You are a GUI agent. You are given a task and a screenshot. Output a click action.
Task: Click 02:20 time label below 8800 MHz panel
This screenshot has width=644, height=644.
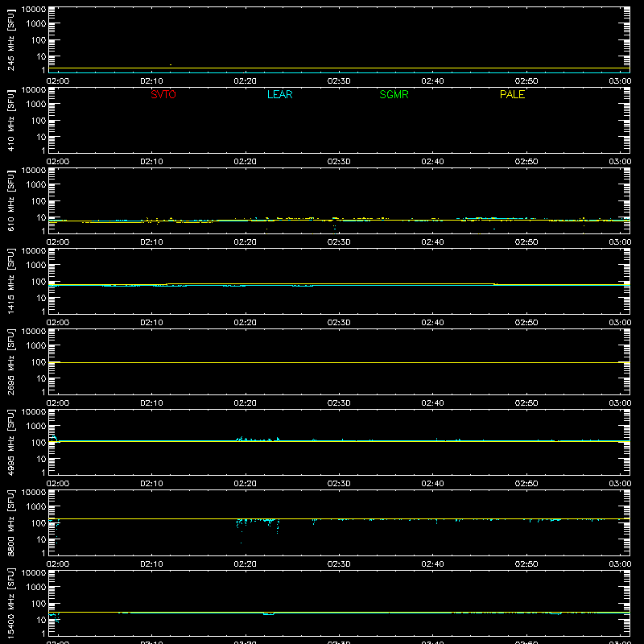(246, 564)
